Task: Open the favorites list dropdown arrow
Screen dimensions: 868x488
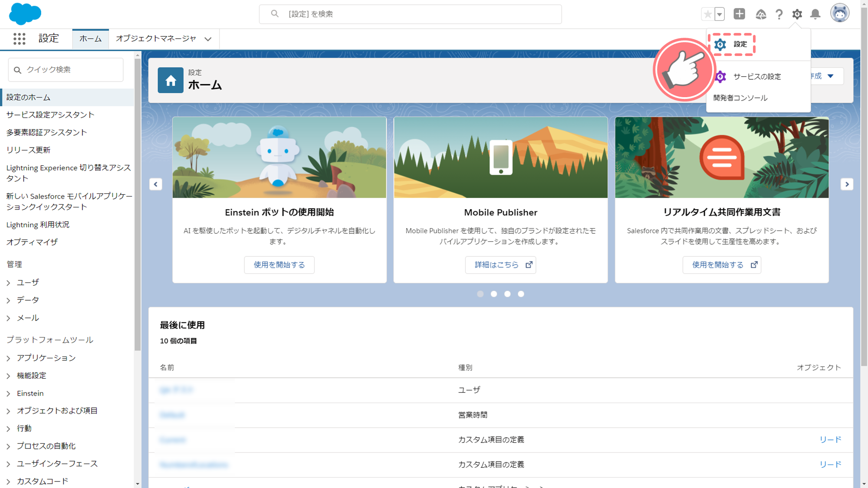Action: point(720,14)
